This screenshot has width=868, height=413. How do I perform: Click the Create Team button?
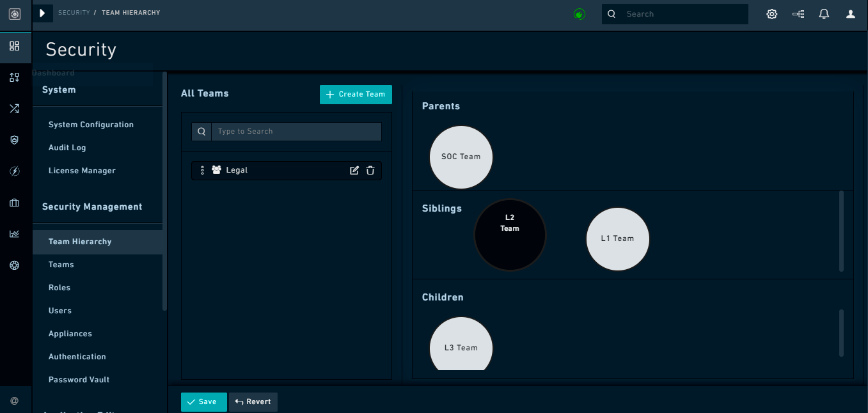click(356, 94)
